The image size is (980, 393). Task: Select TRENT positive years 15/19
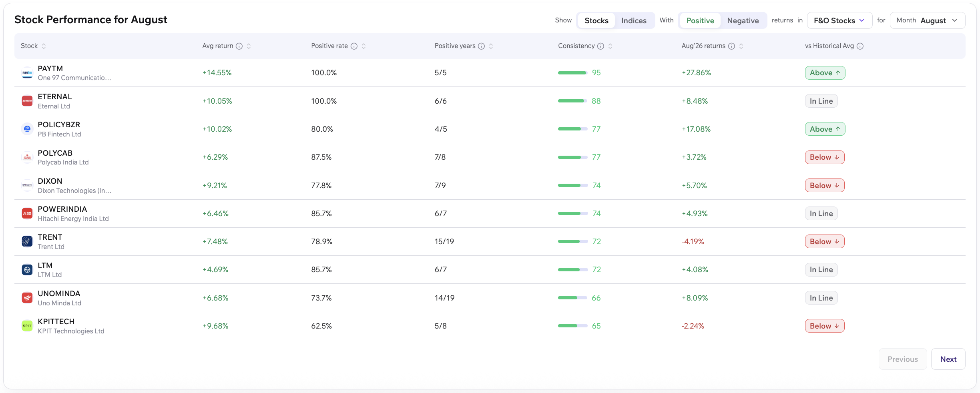pos(444,241)
